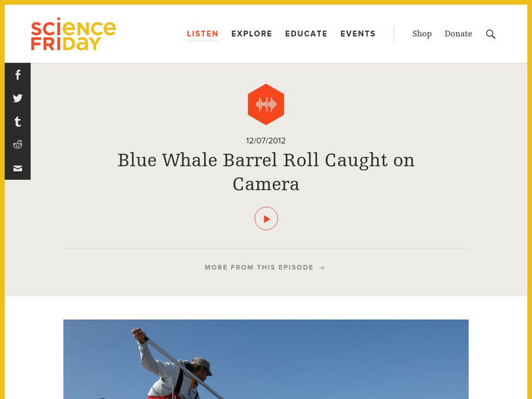Open the Educate menu

click(x=307, y=34)
